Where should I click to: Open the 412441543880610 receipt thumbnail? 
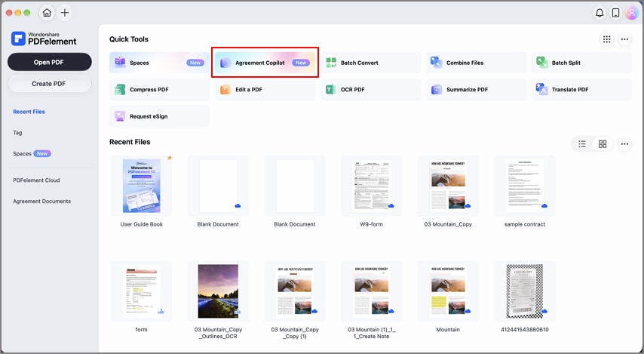525,291
